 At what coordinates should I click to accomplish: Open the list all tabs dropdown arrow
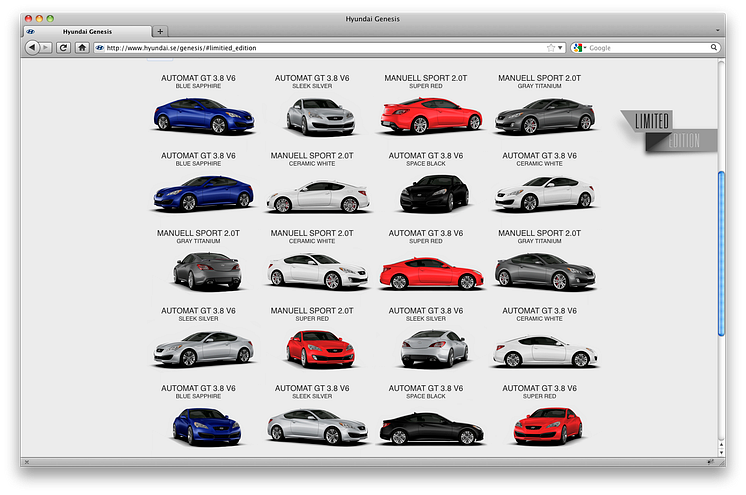point(717,30)
